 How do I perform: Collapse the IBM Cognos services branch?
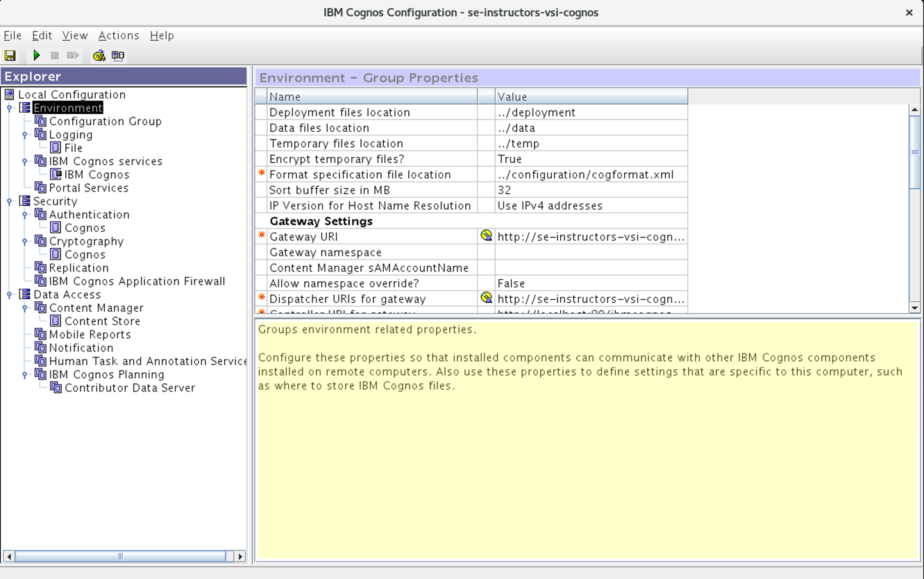(25, 161)
